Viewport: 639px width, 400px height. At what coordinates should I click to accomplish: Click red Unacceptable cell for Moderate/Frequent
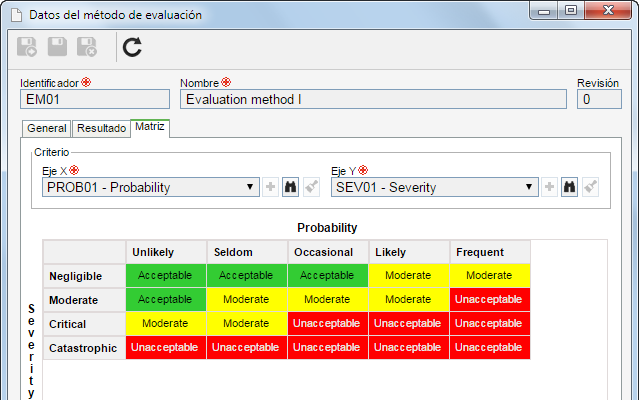490,300
